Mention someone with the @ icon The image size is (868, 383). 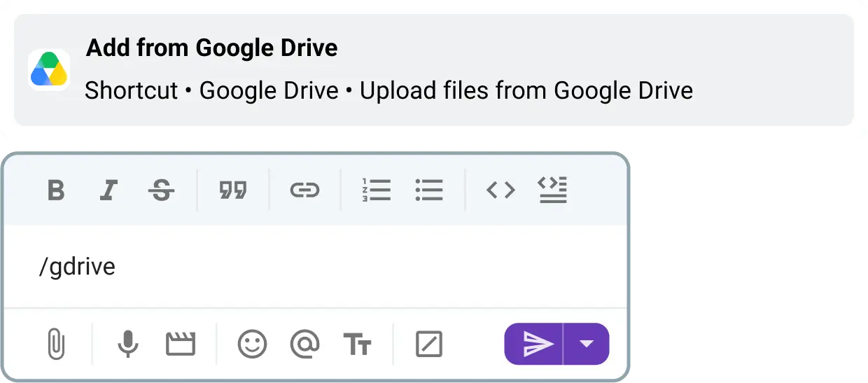[304, 344]
